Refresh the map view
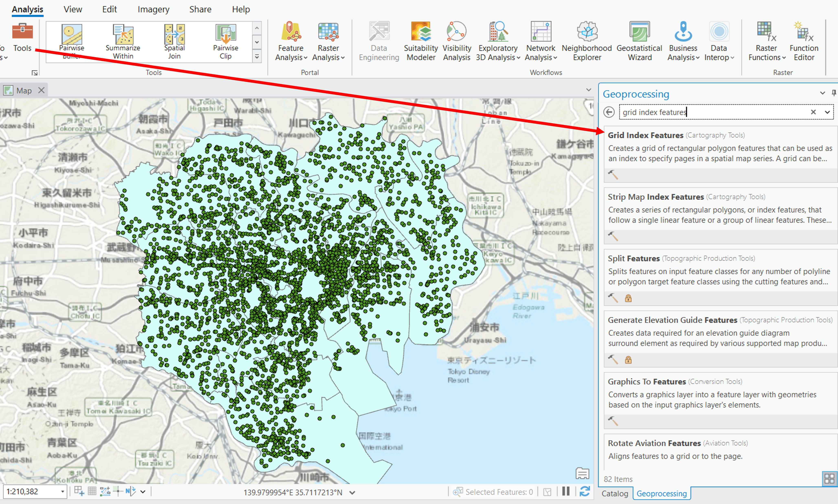 point(585,491)
